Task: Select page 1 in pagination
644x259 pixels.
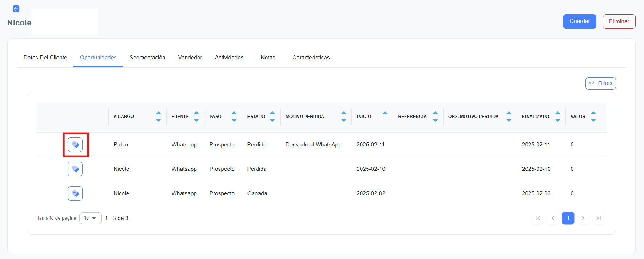Action: pos(568,218)
